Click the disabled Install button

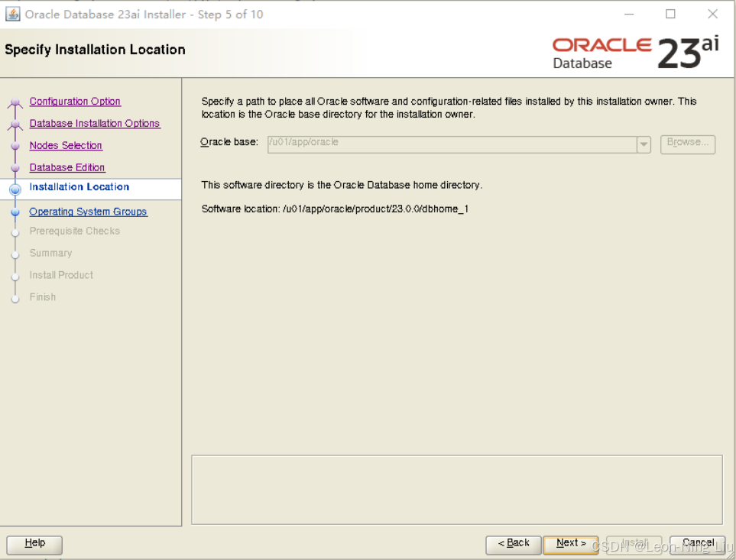pos(634,545)
